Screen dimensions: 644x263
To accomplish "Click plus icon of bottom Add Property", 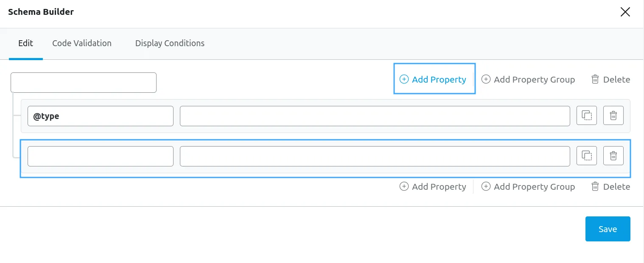I will pyautogui.click(x=404, y=186).
